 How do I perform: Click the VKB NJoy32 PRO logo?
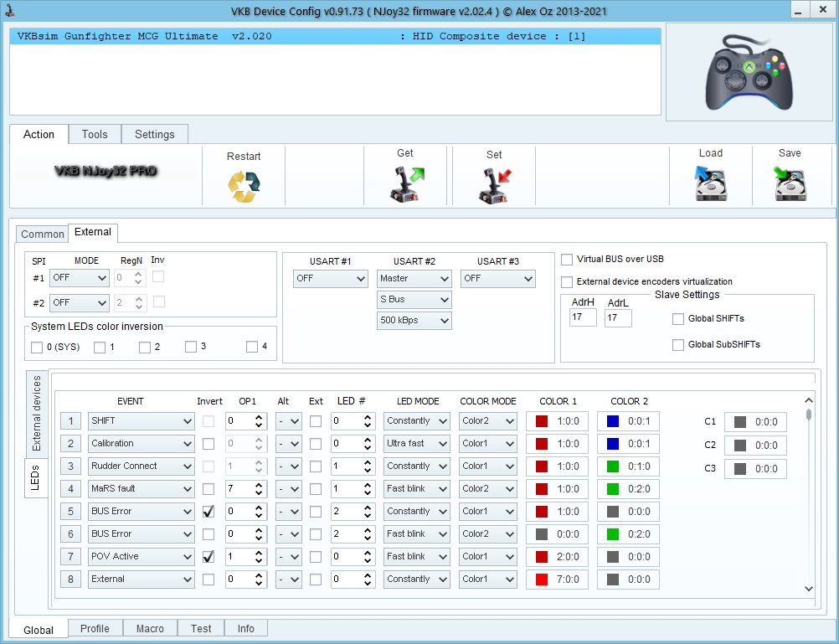(106, 171)
